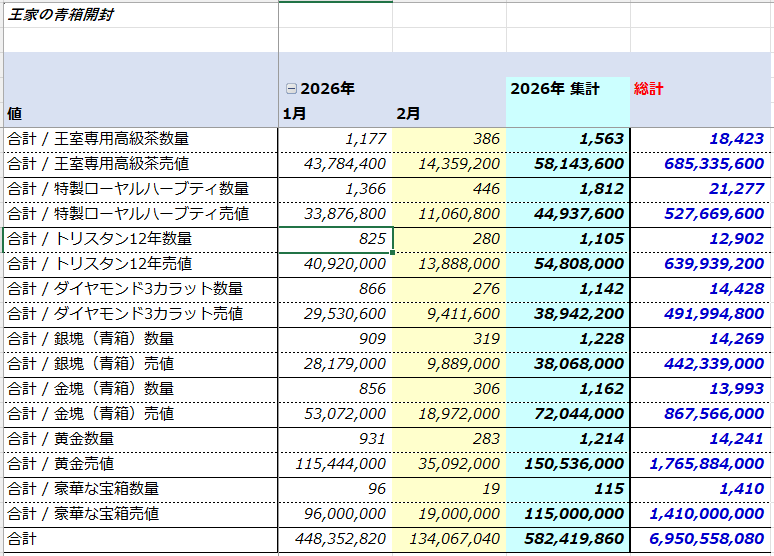Select the bottom 合計 row label
The height and width of the screenshot is (556, 774).
[22, 539]
